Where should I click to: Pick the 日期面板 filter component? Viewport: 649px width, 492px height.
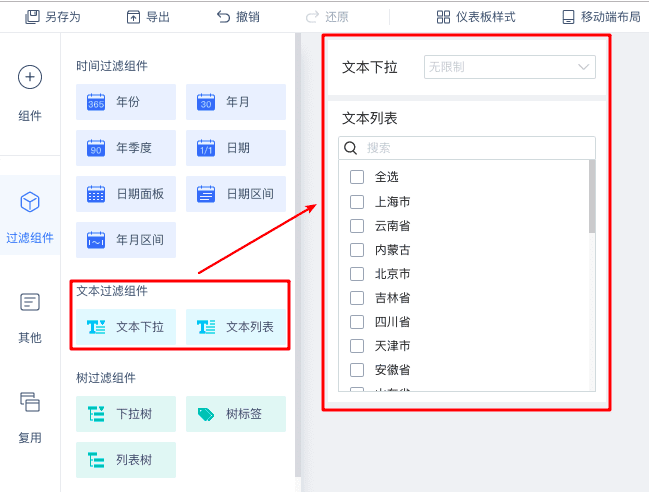(x=126, y=194)
